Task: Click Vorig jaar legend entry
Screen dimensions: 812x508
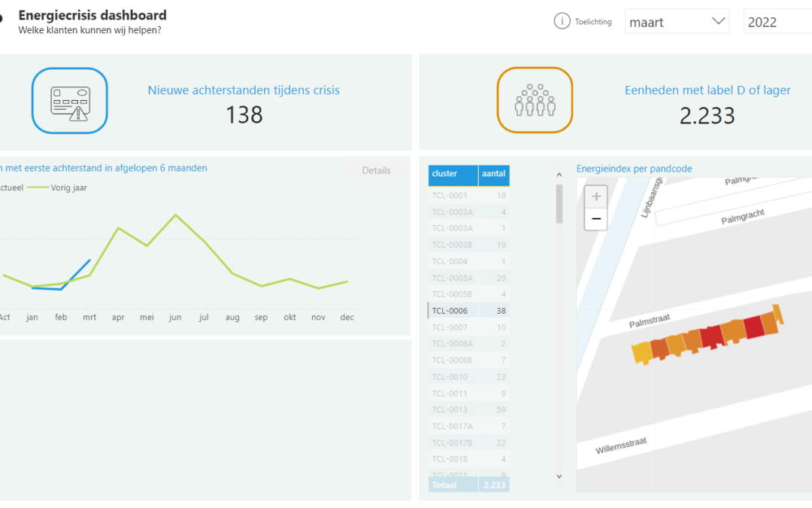Action: 68,187
